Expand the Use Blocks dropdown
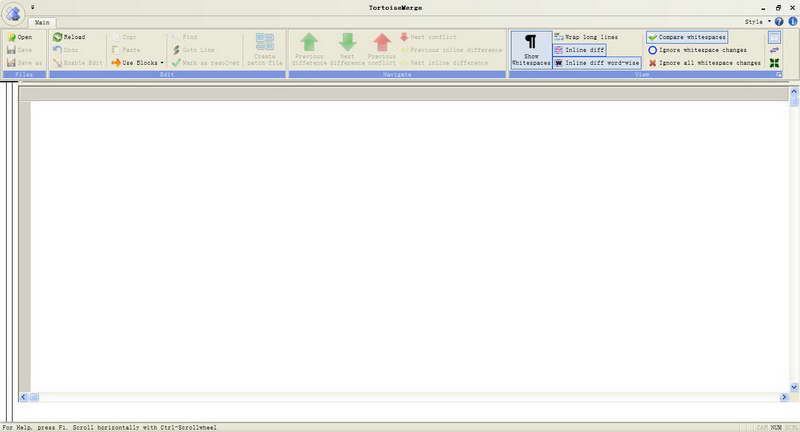800x432 pixels. point(162,63)
